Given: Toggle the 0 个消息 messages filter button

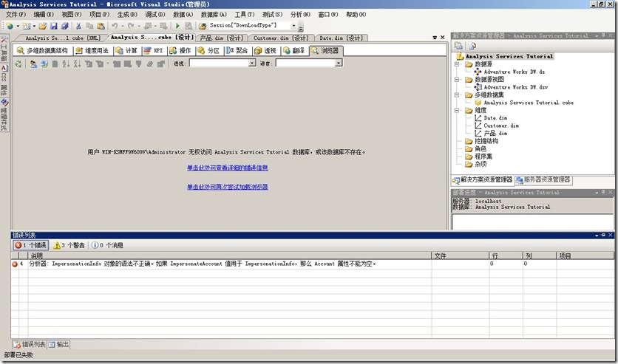Looking at the screenshot, I should pyautogui.click(x=107, y=245).
